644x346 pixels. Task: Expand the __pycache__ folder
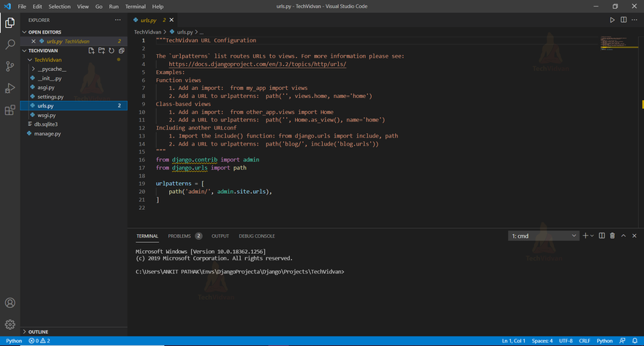51,69
